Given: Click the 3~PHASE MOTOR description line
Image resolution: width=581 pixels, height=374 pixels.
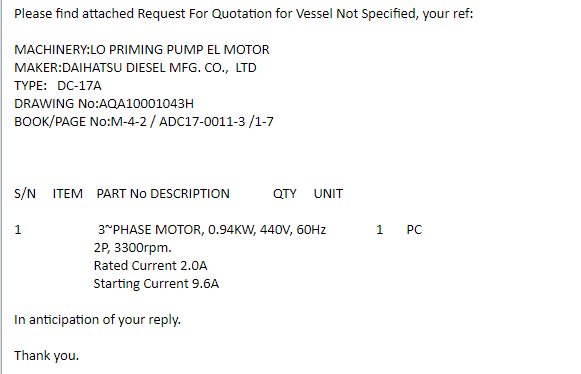Looking at the screenshot, I should click(212, 230).
